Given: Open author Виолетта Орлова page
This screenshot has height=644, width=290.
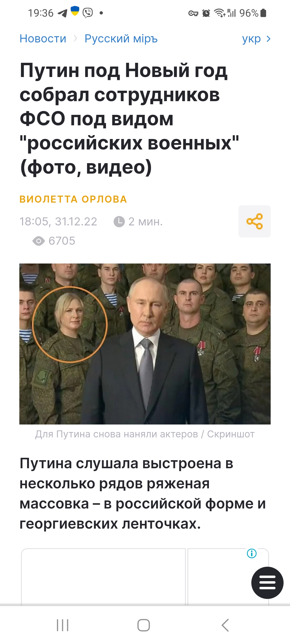Looking at the screenshot, I should point(73,199).
